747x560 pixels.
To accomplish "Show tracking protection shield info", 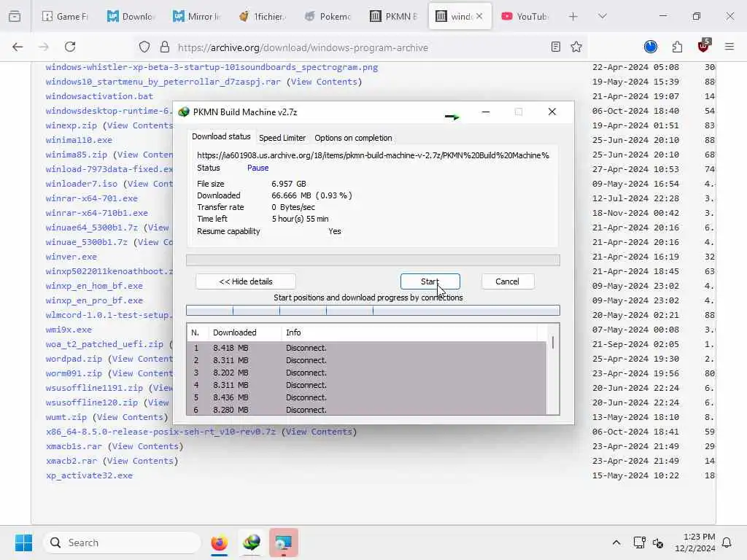I will [144, 47].
